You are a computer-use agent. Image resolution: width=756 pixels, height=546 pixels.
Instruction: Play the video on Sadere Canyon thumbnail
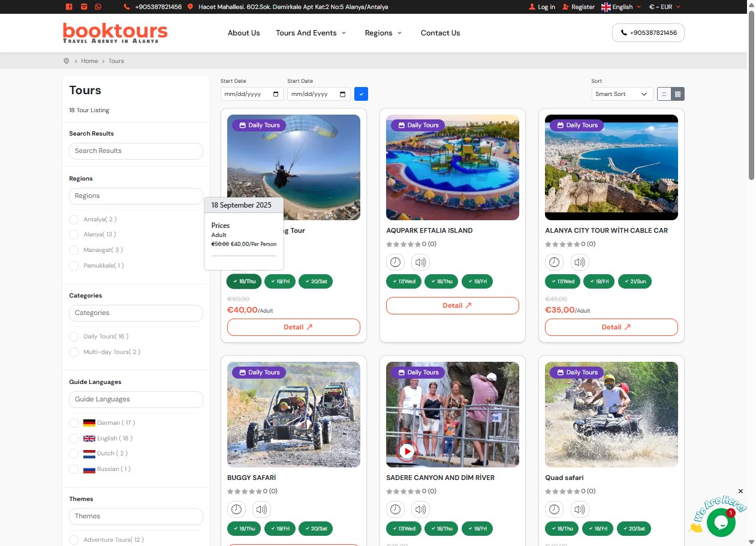[407, 451]
